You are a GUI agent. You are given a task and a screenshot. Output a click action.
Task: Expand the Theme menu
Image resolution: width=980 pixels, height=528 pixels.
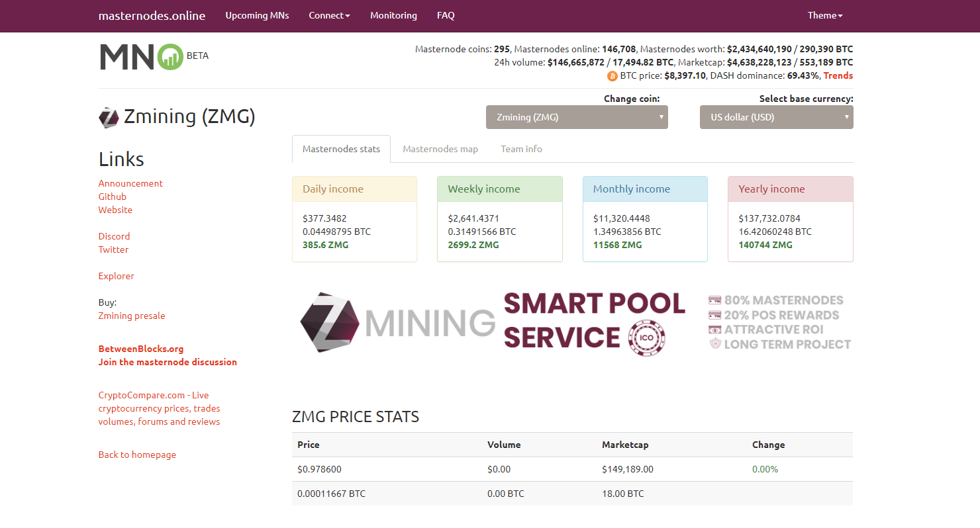coord(825,15)
